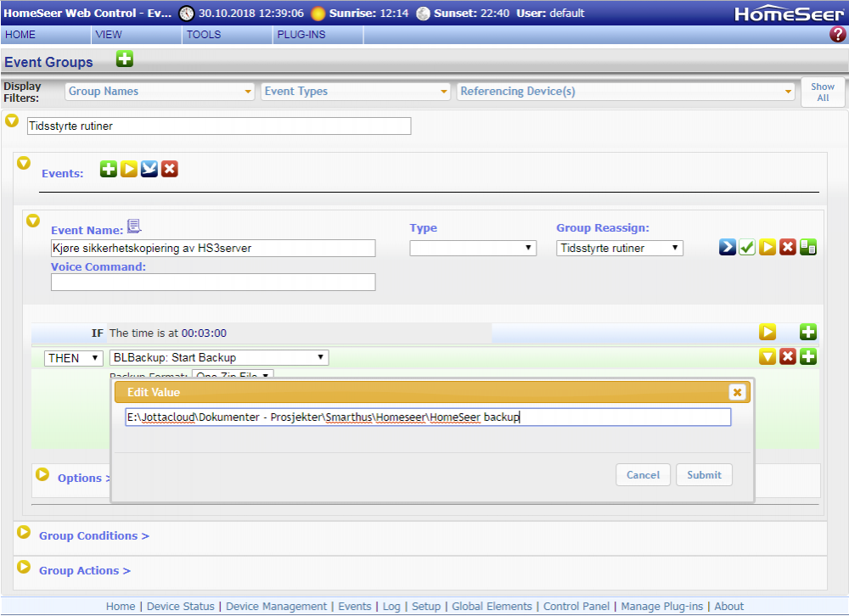Click Submit in the Edit Value dialog
This screenshot has height=616, width=849.
[704, 475]
